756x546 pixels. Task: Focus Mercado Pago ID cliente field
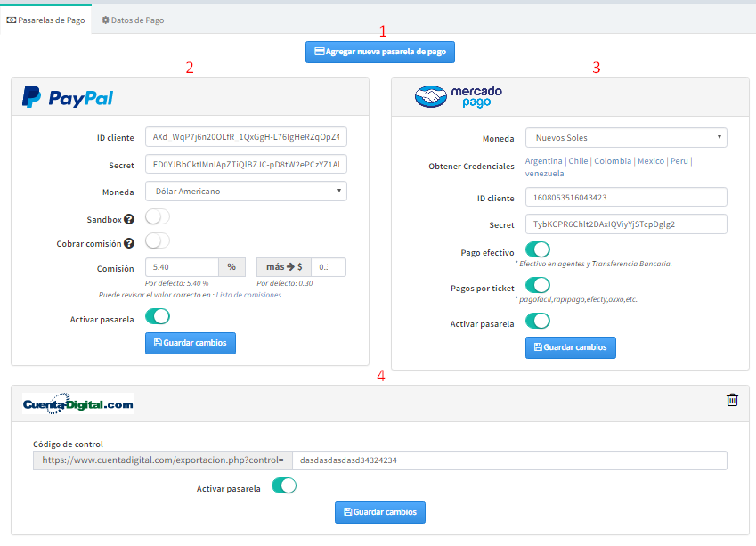626,197
